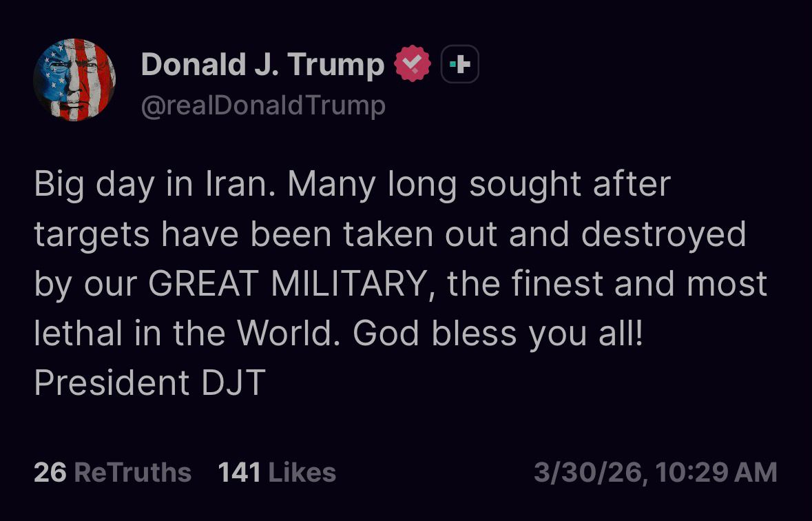Viewport: 812px width, 521px height.
Task: Click the number 26 ReTruths count
Action: (50, 473)
